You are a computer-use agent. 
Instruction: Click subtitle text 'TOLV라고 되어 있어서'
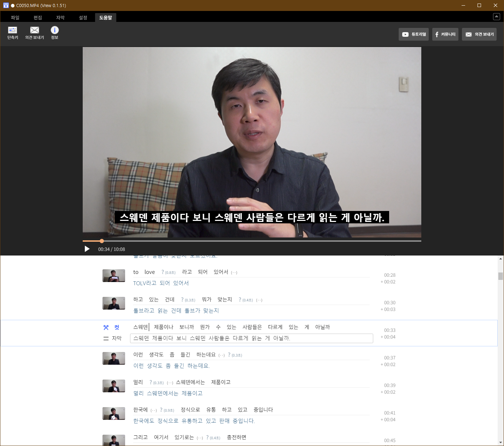(161, 283)
